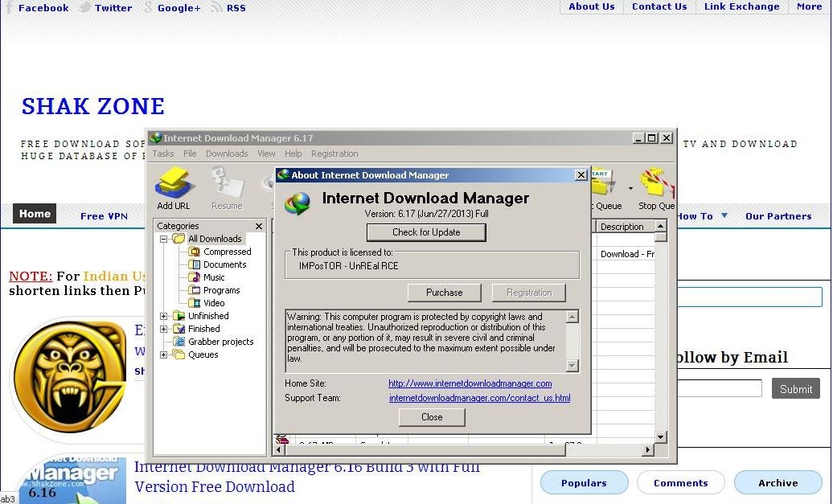
Task: Open the More menu link
Action: (x=809, y=6)
